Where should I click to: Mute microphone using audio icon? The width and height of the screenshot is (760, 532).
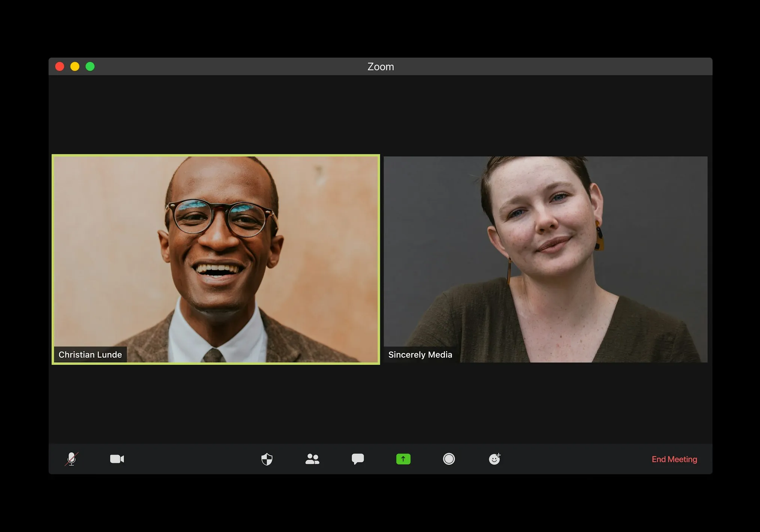click(x=71, y=459)
